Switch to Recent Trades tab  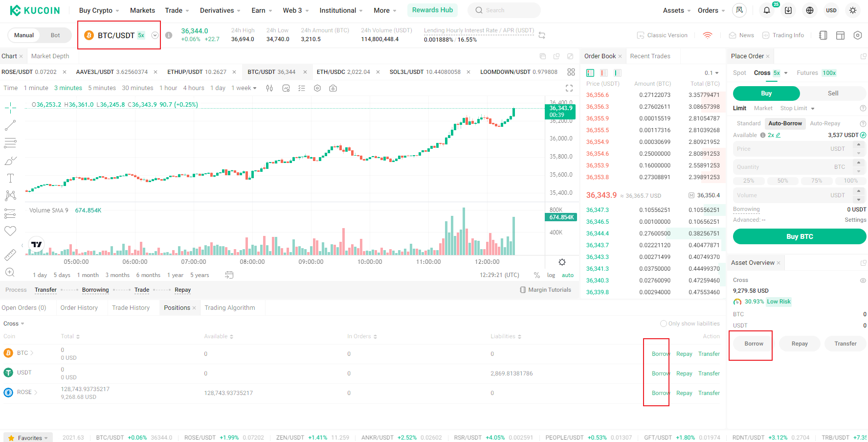pyautogui.click(x=650, y=56)
